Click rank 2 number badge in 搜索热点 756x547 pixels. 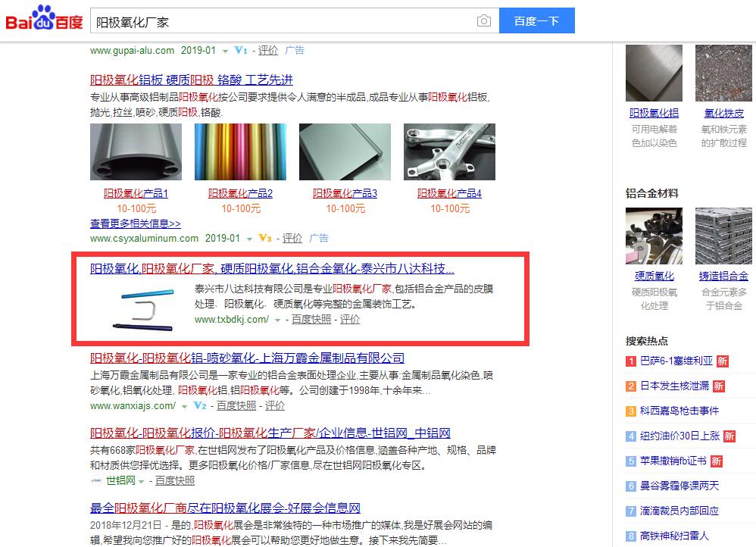[631, 386]
